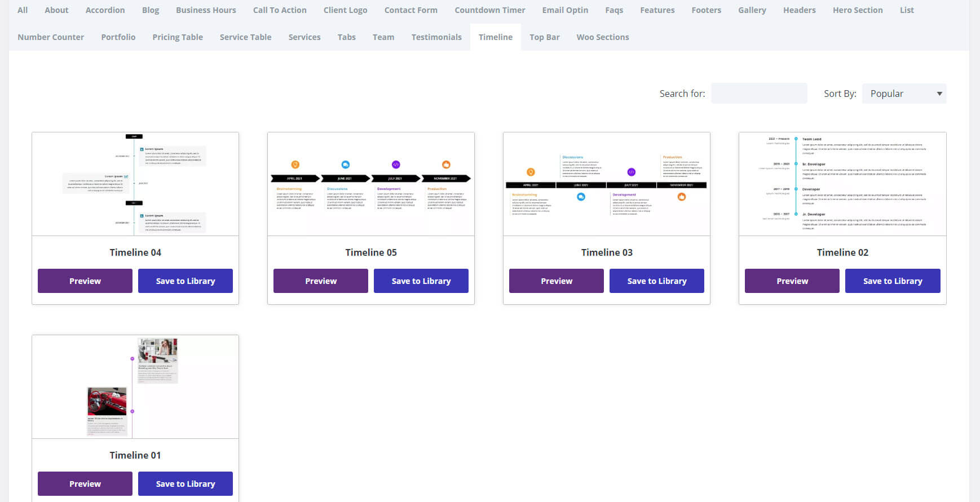This screenshot has width=980, height=502.
Task: Select the Testimonials tab
Action: coord(436,37)
